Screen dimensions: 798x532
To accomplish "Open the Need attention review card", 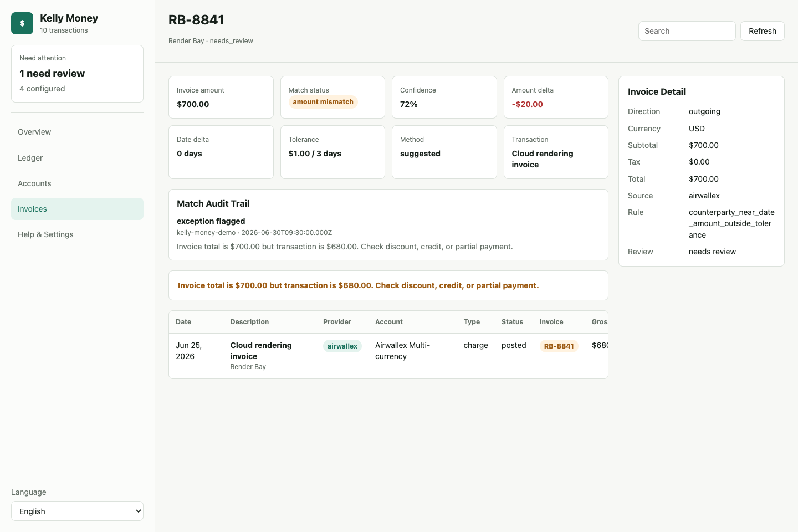I will tap(77, 74).
